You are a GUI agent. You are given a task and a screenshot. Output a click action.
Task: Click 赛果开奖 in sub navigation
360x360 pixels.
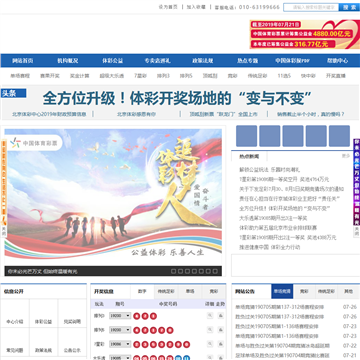50,76
